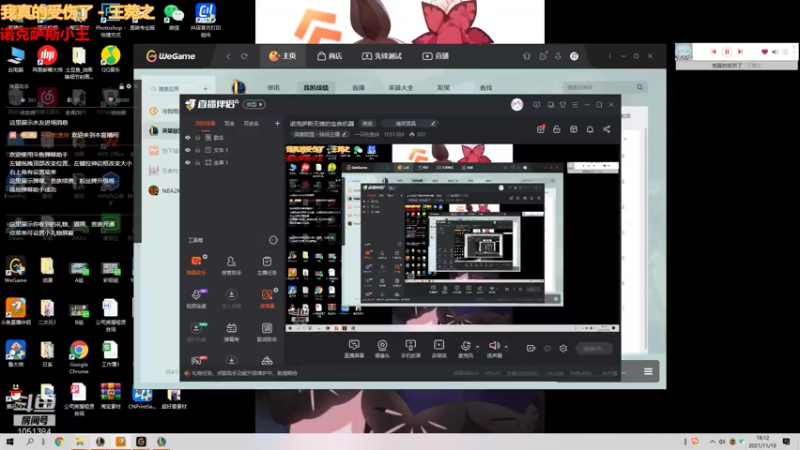Switch to the third scene tab in 直播伴侣
Viewport: 800px width, 450px height.
(251, 123)
